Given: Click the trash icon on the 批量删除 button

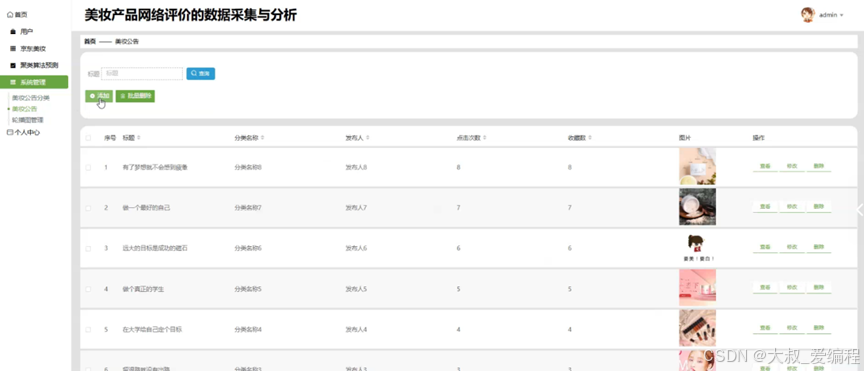Looking at the screenshot, I should tap(123, 96).
